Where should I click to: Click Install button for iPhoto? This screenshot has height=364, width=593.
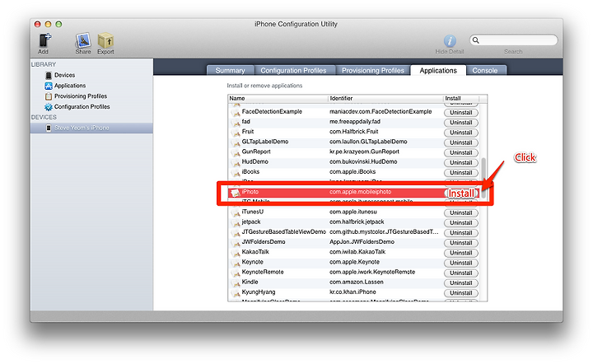461,194
